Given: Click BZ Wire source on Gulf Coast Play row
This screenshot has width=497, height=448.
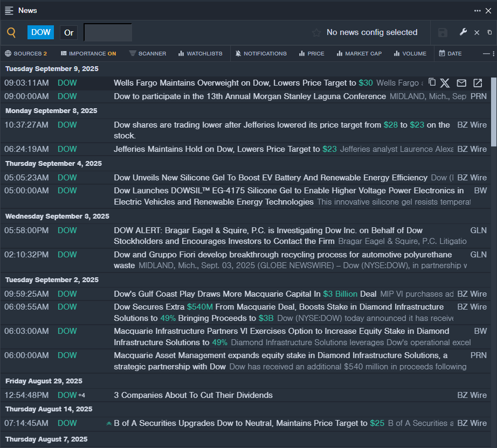Looking at the screenshot, I should click(472, 294).
